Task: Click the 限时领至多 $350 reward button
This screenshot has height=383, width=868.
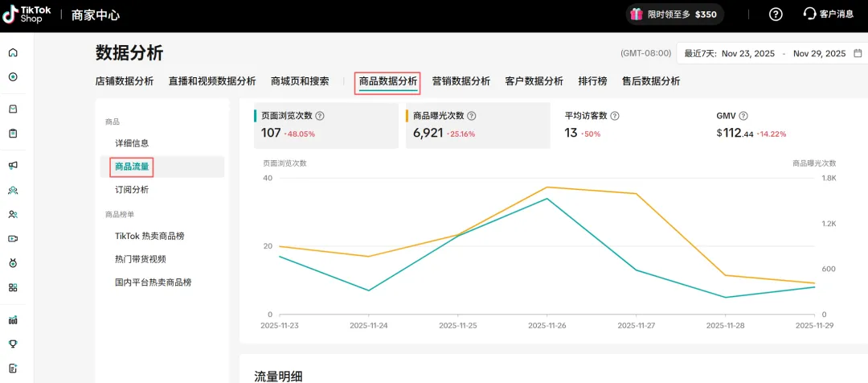Action: tap(674, 14)
